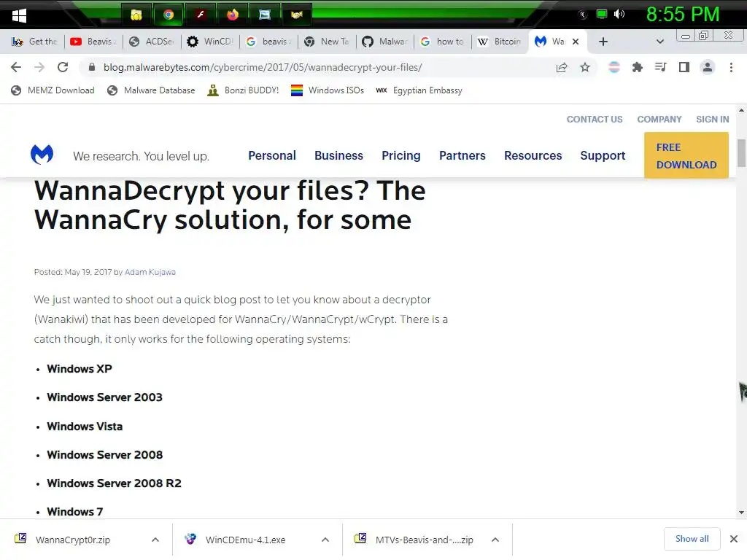Click the striped extension icon in the toolbar

coord(614,67)
